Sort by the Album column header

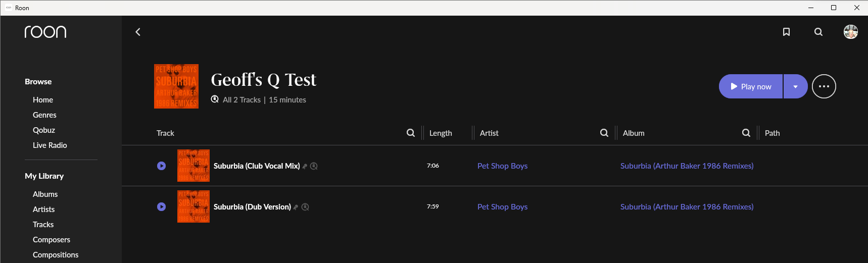point(634,133)
